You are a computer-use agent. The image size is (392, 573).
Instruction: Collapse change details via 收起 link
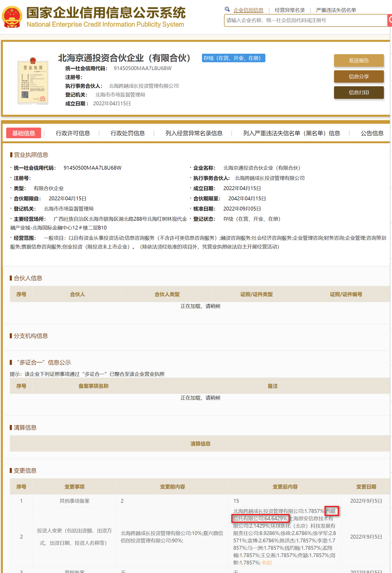point(267,563)
